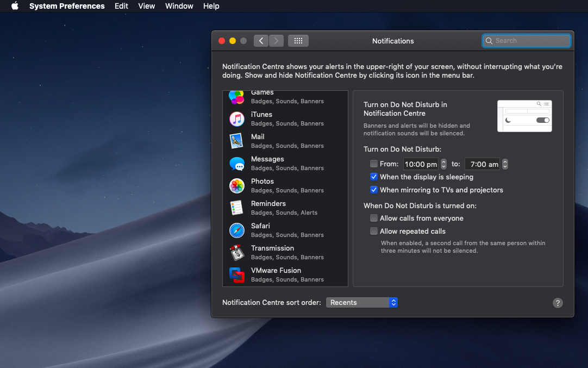The image size is (588, 368).
Task: Click the Safari compass icon
Action: [236, 230]
